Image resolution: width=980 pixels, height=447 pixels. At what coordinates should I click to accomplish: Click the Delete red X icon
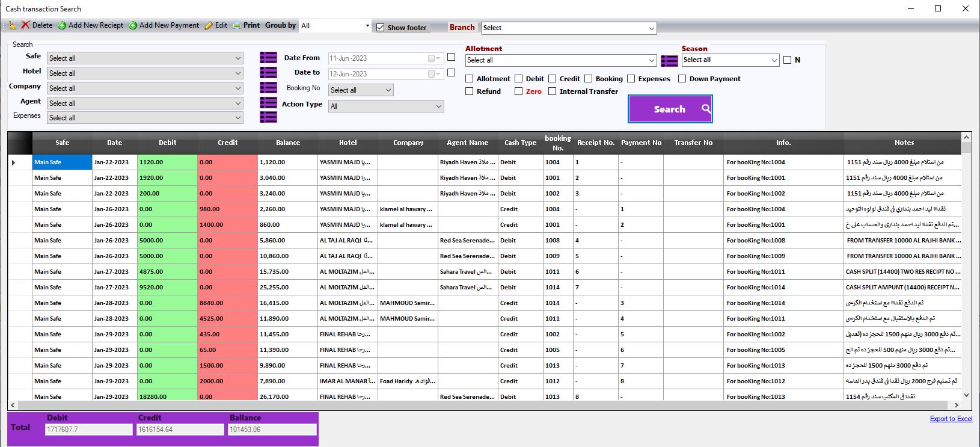point(25,25)
